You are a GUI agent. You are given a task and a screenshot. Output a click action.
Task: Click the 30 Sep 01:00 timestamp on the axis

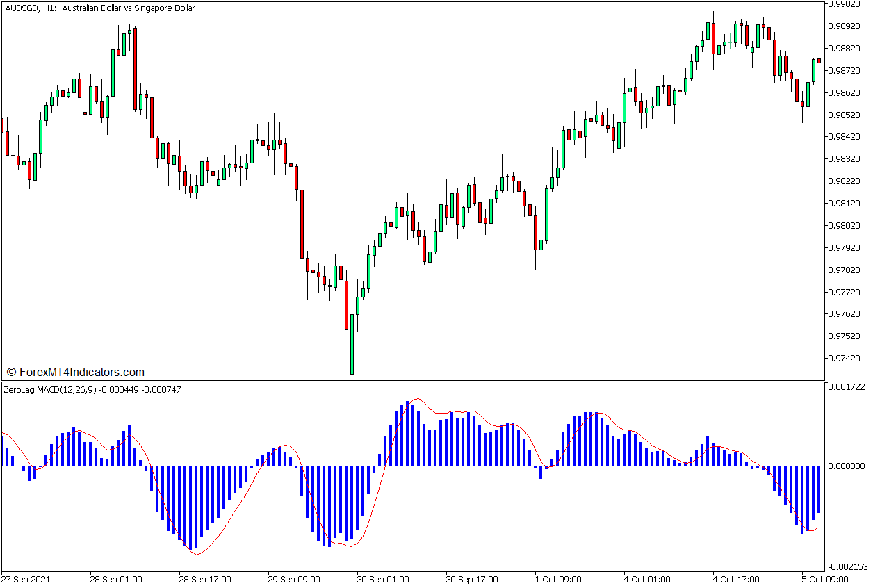[x=382, y=578]
